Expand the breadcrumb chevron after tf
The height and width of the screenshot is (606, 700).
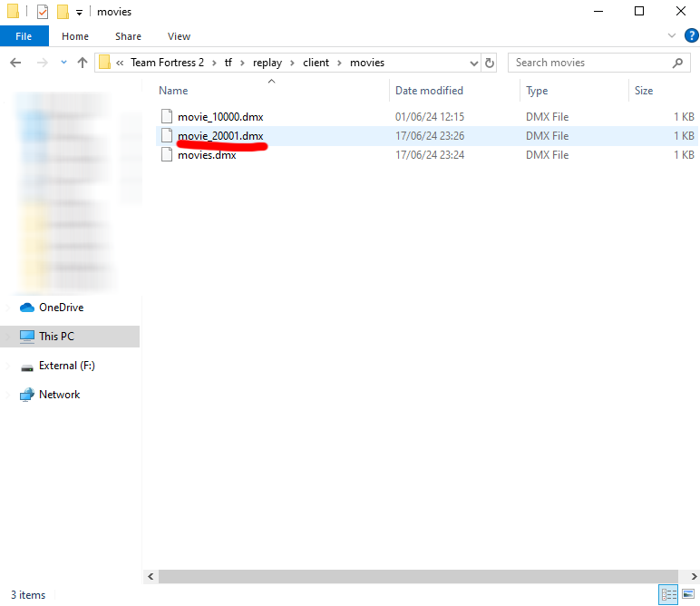(242, 63)
